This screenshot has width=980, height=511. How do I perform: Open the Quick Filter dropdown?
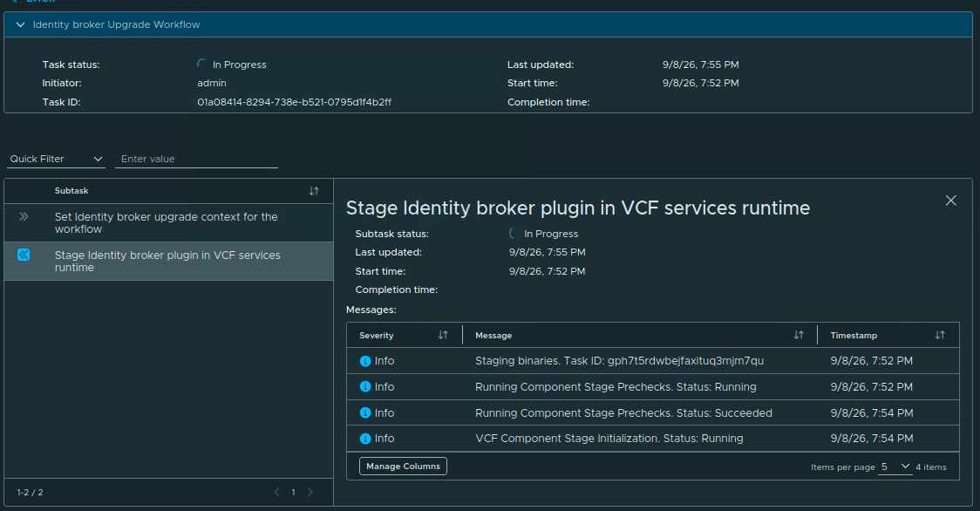pos(56,159)
